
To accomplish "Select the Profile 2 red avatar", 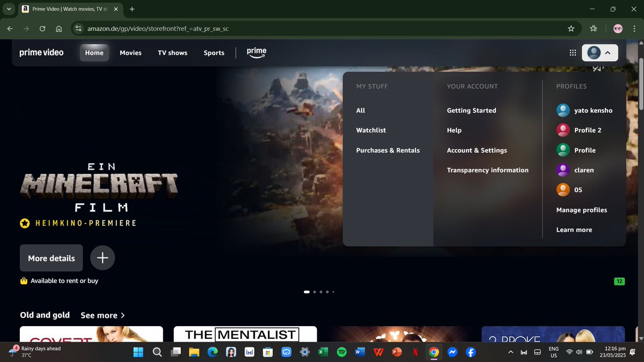I will (563, 130).
